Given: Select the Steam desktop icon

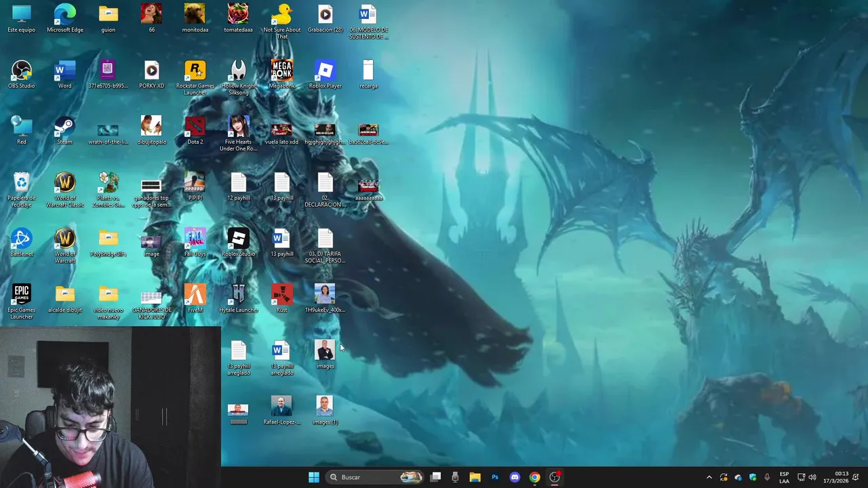Looking at the screenshot, I should click(x=65, y=131).
